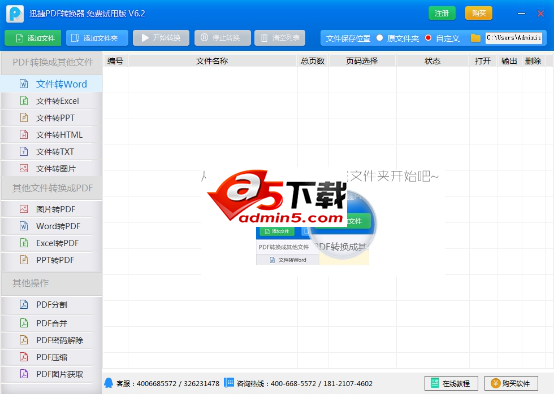Viewport: 554px width, 395px height.
Task: Click the 购买软件 button
Action: pyautogui.click(x=511, y=383)
